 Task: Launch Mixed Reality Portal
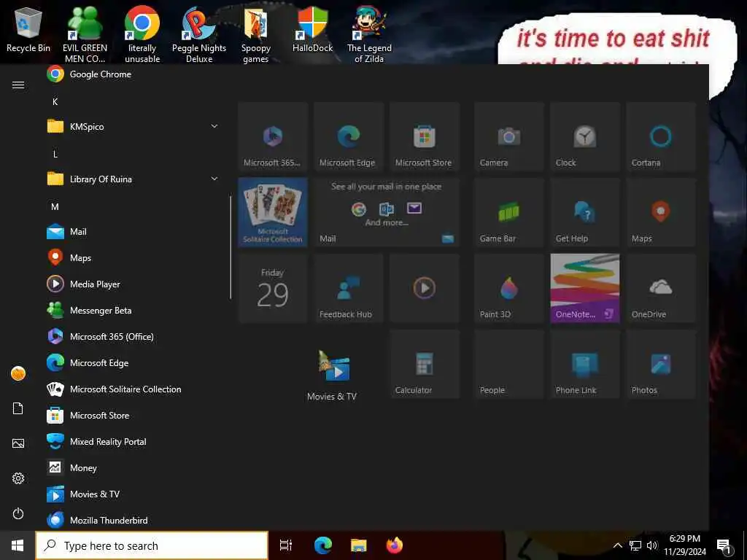pos(133,442)
